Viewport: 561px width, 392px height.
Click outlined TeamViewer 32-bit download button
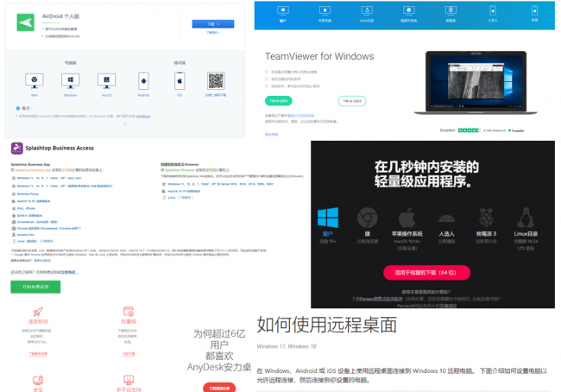coord(352,101)
